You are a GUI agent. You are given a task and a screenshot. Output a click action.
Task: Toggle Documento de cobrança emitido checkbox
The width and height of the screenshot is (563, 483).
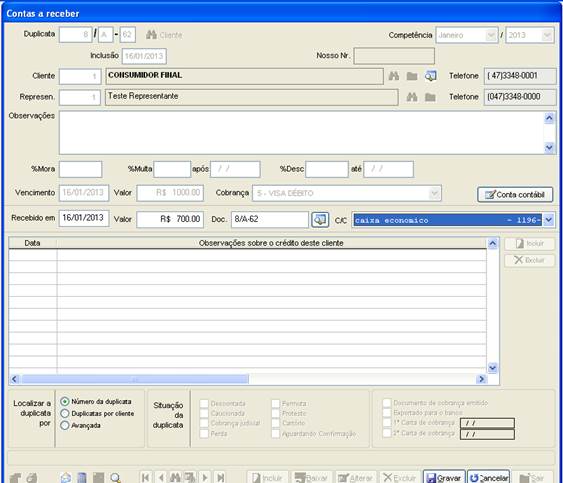tap(387, 403)
